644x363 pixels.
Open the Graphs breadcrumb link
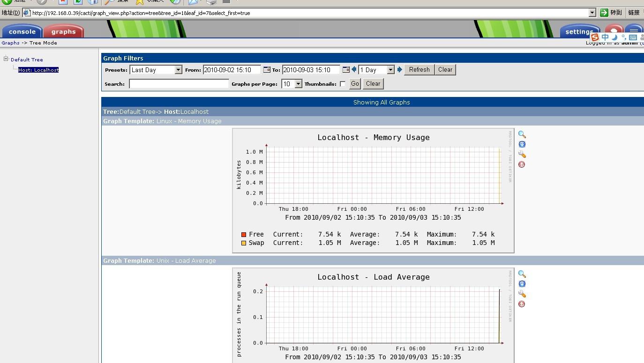[x=10, y=43]
